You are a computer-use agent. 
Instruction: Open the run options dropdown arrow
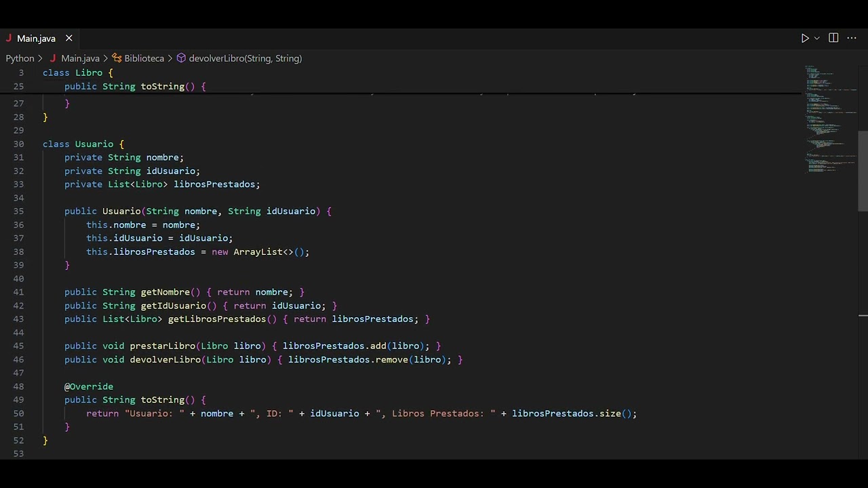tap(816, 39)
